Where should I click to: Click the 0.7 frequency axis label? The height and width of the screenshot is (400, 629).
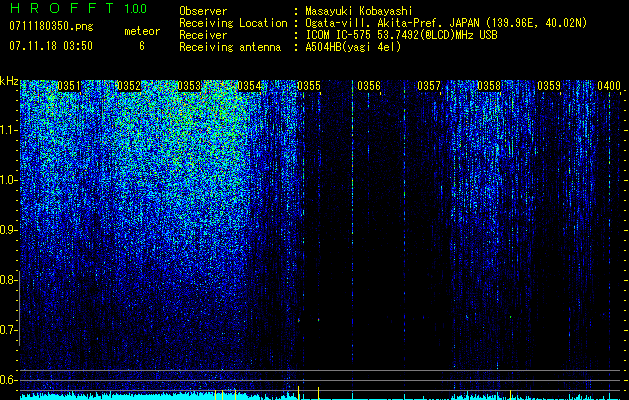7,330
